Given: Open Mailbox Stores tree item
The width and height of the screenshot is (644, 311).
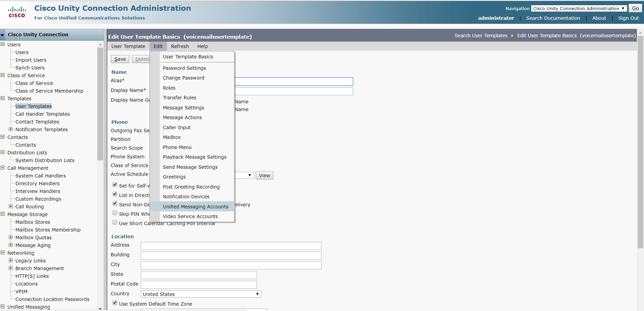Looking at the screenshot, I should click(33, 222).
